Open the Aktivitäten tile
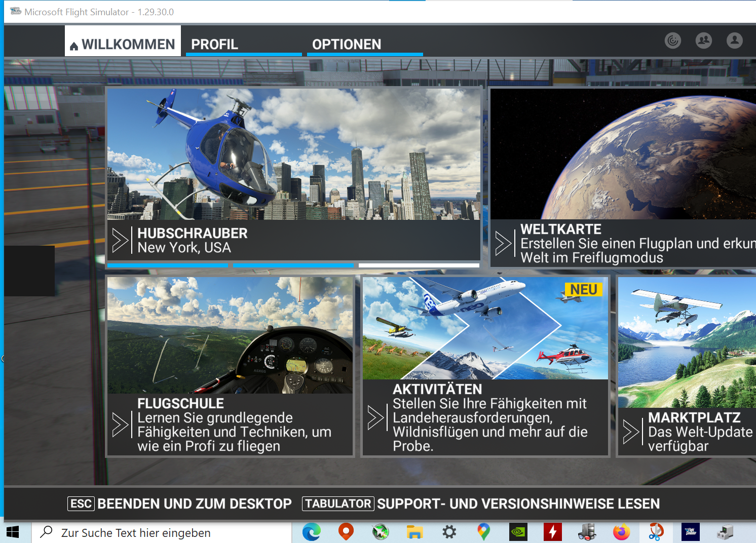The image size is (756, 543). [x=485, y=366]
